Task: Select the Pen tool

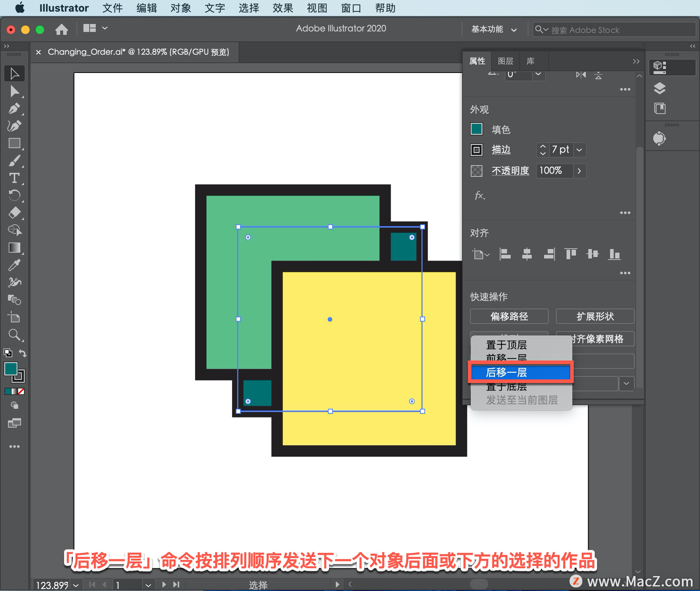Action: [x=15, y=109]
